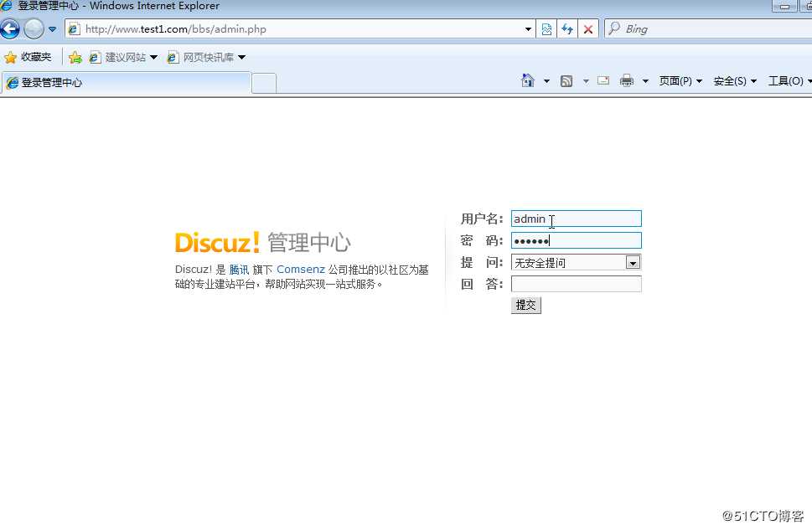Open the 安全(S) menu
This screenshot has width=812, height=530.
(735, 81)
